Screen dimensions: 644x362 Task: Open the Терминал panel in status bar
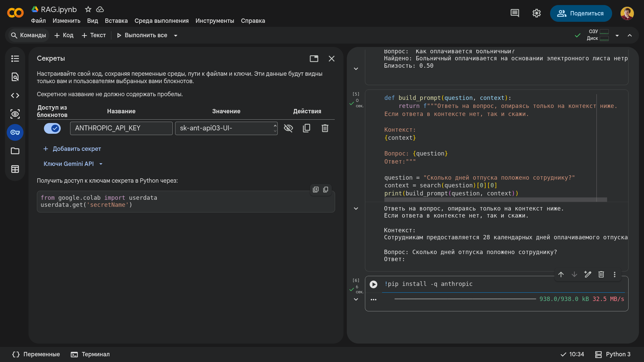point(90,354)
